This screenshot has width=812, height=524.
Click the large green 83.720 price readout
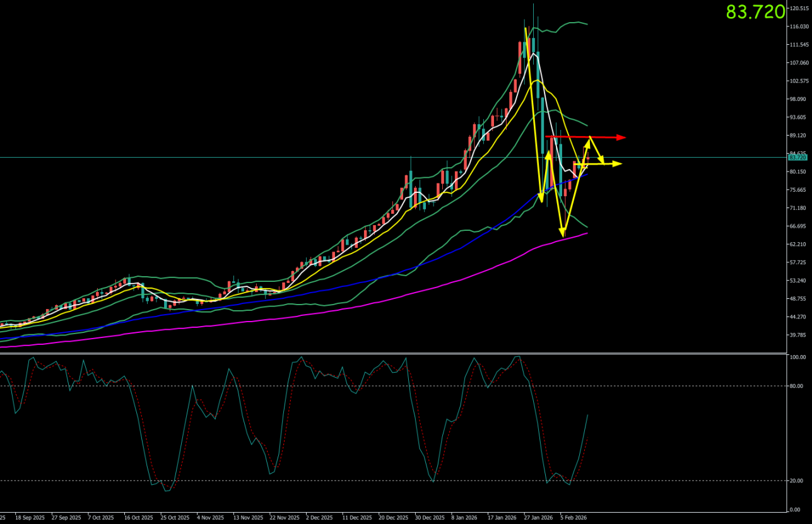tap(755, 12)
